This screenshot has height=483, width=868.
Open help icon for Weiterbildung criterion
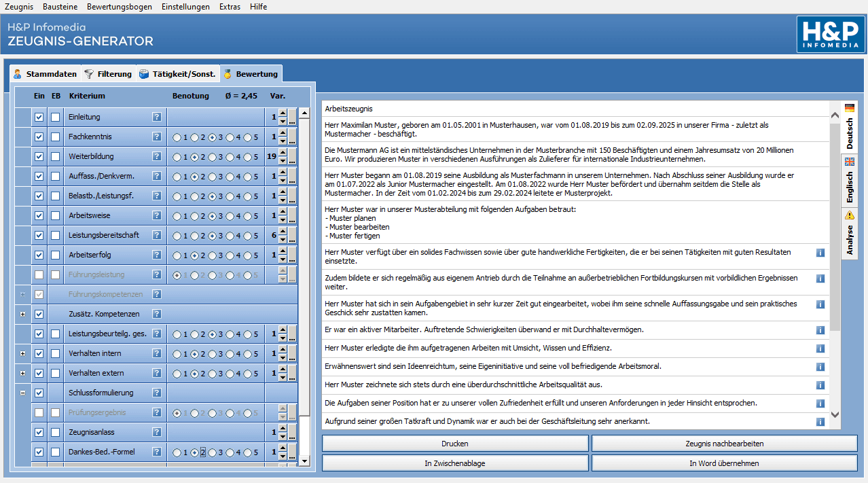[156, 156]
